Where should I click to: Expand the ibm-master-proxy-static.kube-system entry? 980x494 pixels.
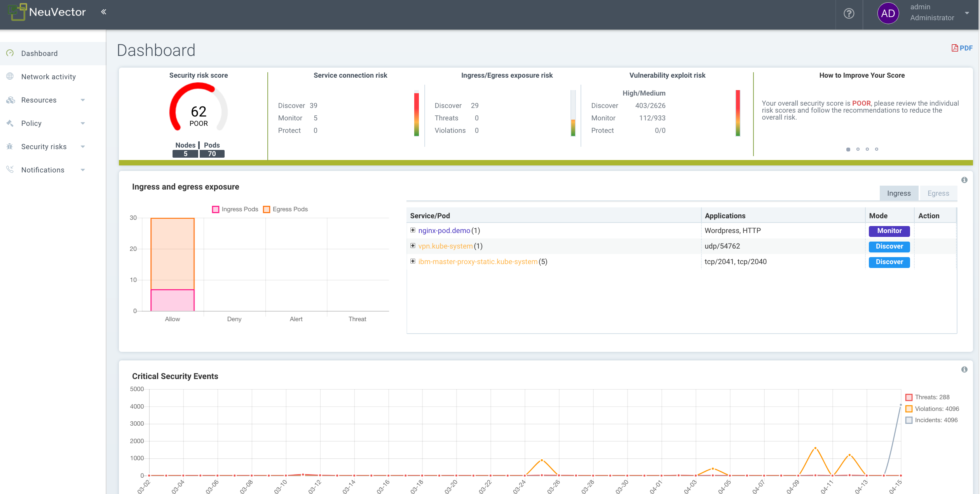coord(413,261)
